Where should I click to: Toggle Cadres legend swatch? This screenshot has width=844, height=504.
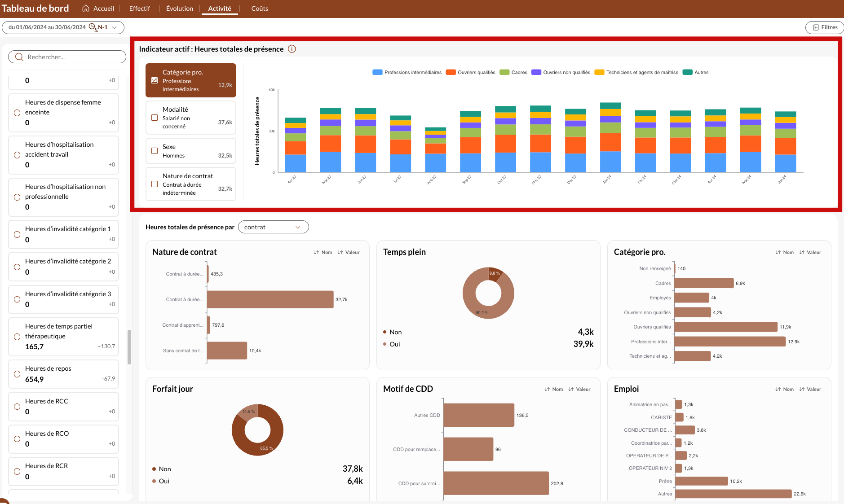click(x=504, y=72)
